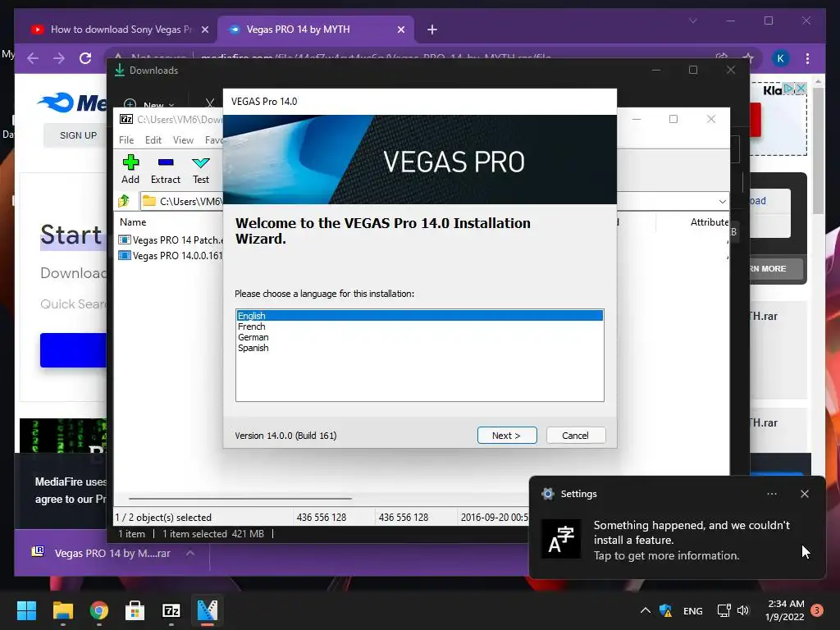Select the Vegas PRO 14 Patch file row
840x630 pixels.
click(171, 240)
